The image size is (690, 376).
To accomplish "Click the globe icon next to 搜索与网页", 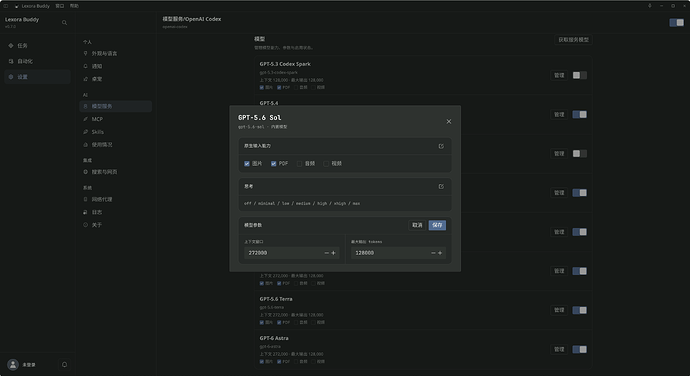I will pos(85,172).
